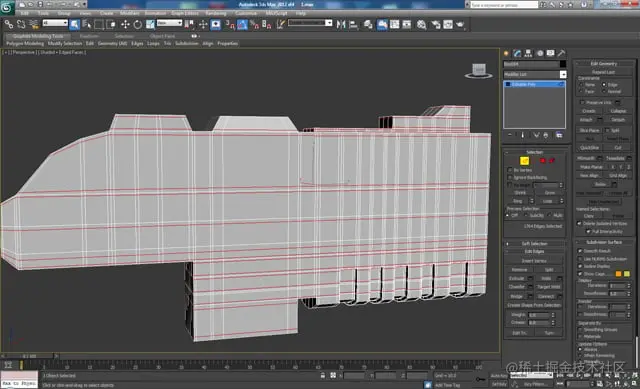Select the Scale tool icon

click(x=150, y=24)
